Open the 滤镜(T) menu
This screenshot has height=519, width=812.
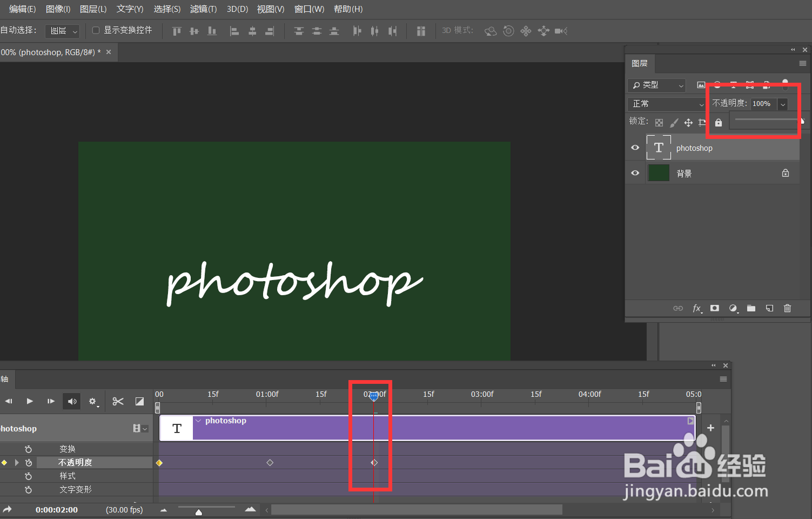pyautogui.click(x=204, y=9)
